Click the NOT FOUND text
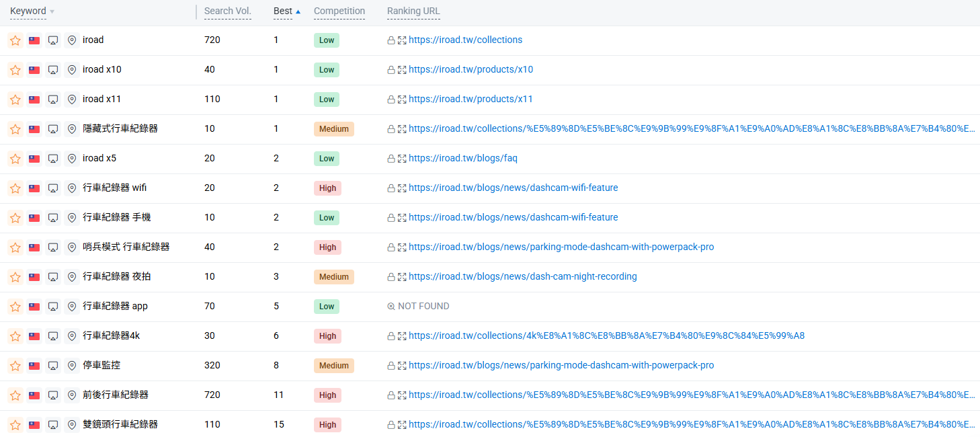The image size is (980, 437). click(423, 307)
